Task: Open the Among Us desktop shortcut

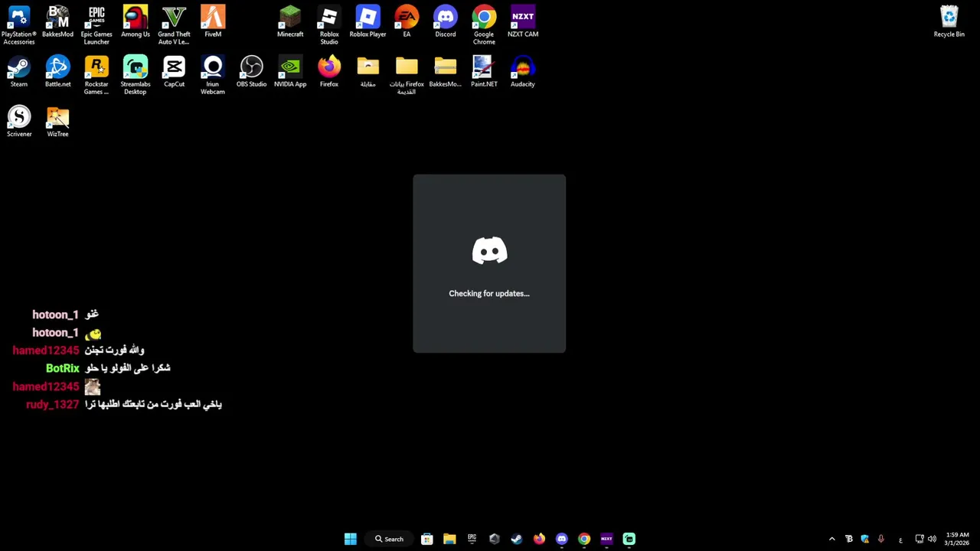Action: click(136, 21)
